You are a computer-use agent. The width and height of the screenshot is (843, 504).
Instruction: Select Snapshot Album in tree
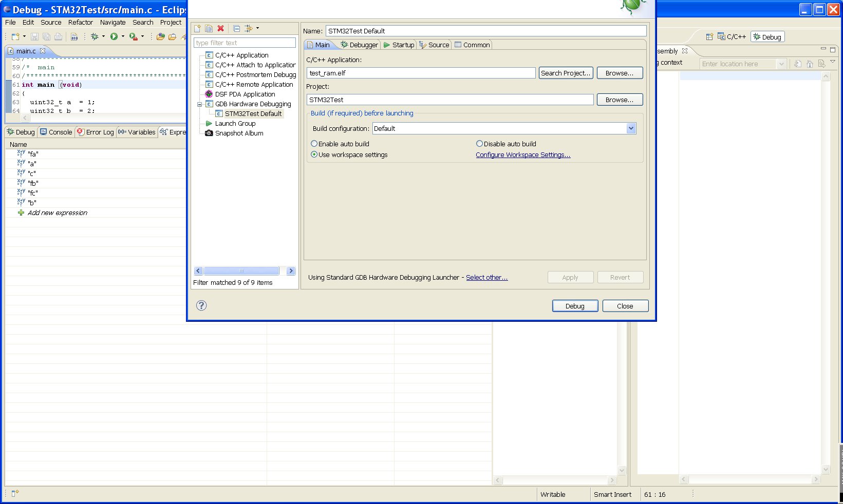[x=239, y=133]
